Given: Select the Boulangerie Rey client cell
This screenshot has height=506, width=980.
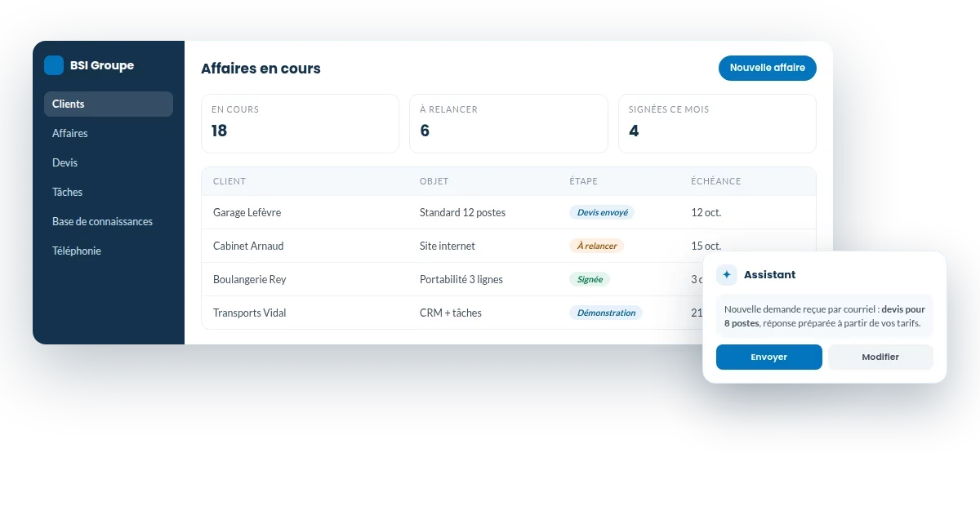Looking at the screenshot, I should 250,279.
